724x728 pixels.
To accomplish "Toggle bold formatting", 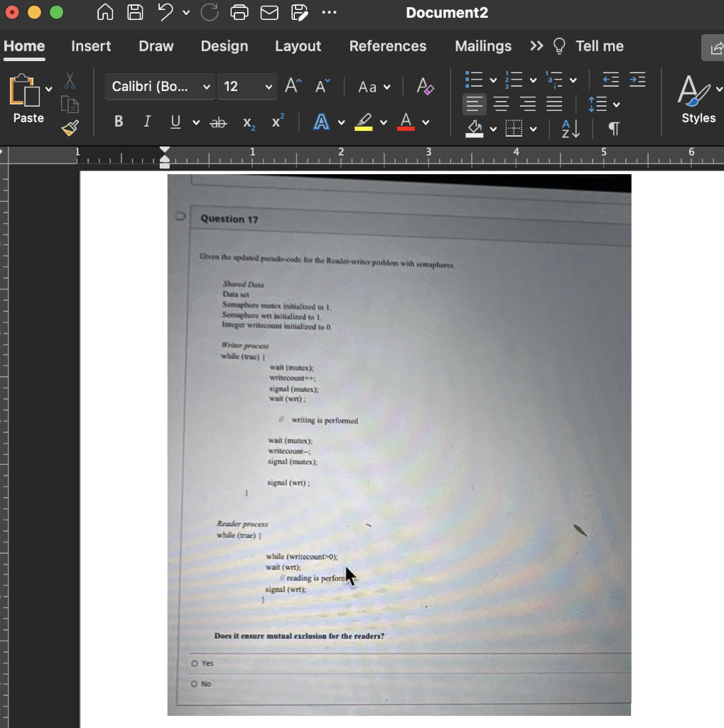I will (x=118, y=121).
